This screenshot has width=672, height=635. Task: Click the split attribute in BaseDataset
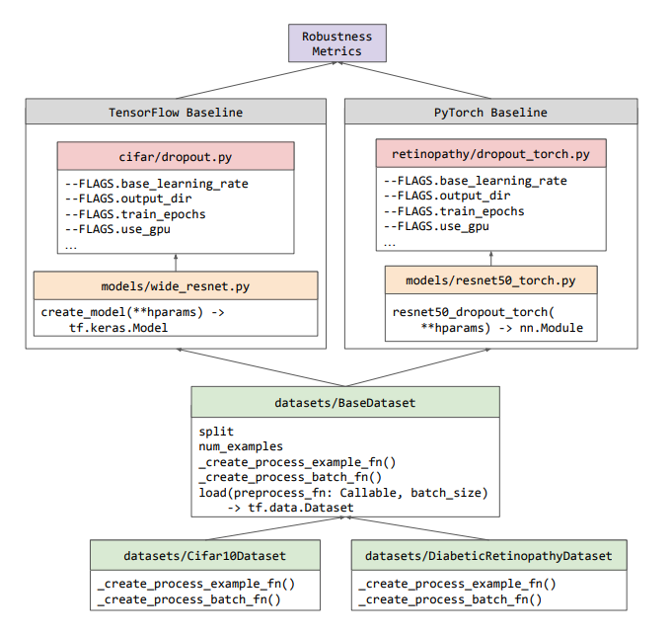point(216,432)
